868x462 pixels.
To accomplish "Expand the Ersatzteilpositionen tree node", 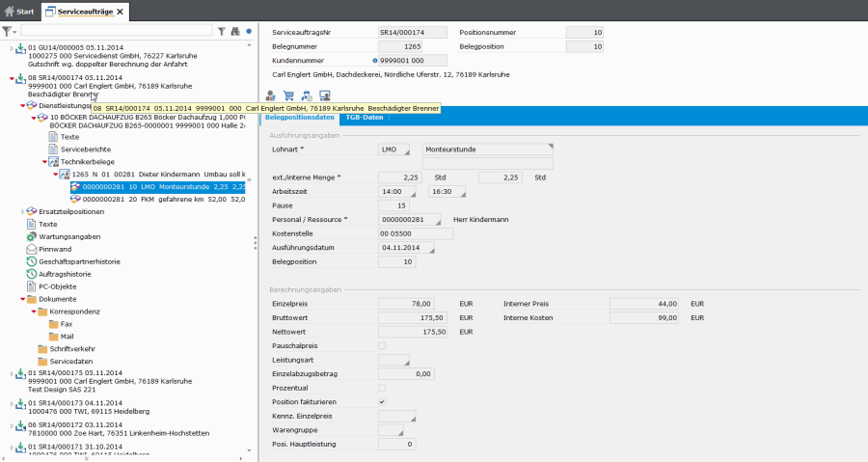I will [x=23, y=211].
